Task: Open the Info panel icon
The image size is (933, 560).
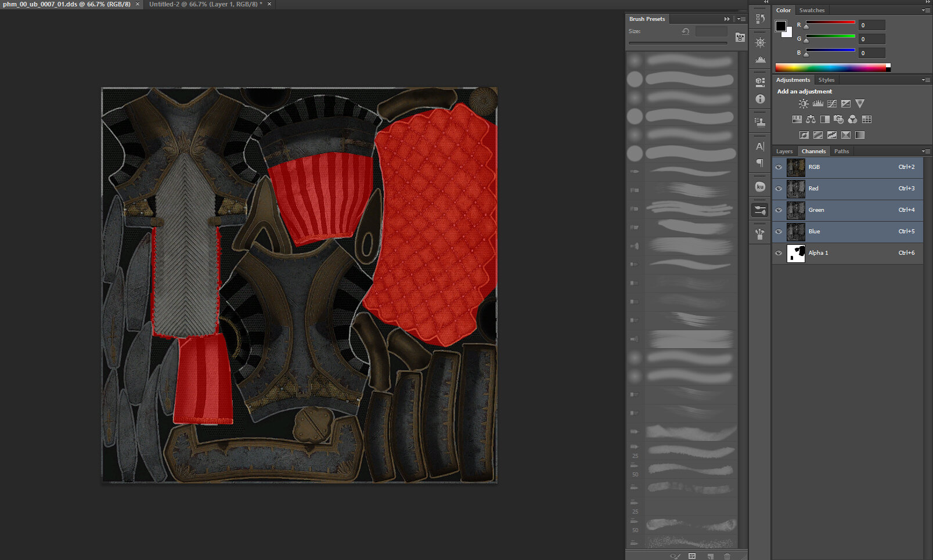Action: [760, 99]
